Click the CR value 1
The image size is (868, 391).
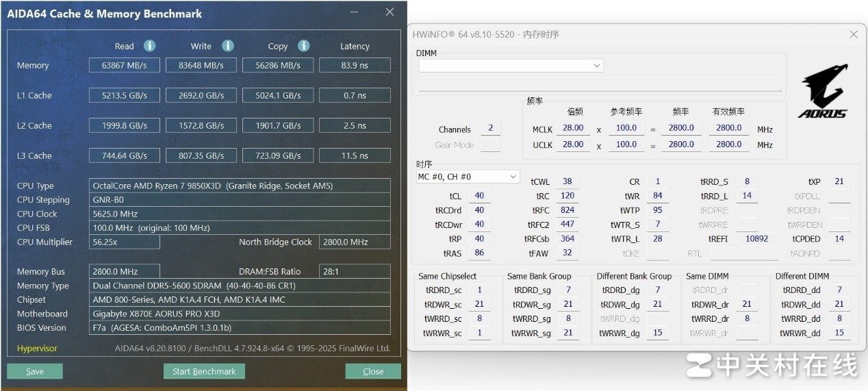(658, 181)
